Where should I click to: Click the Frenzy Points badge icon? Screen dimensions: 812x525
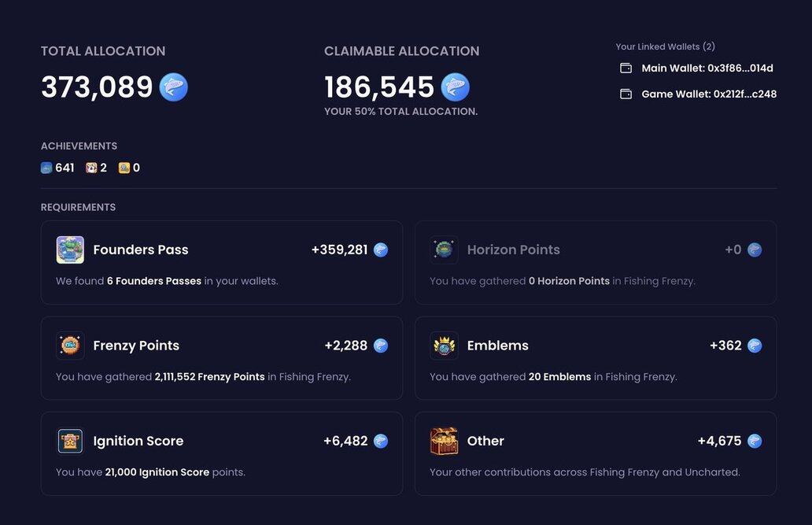[x=70, y=346]
